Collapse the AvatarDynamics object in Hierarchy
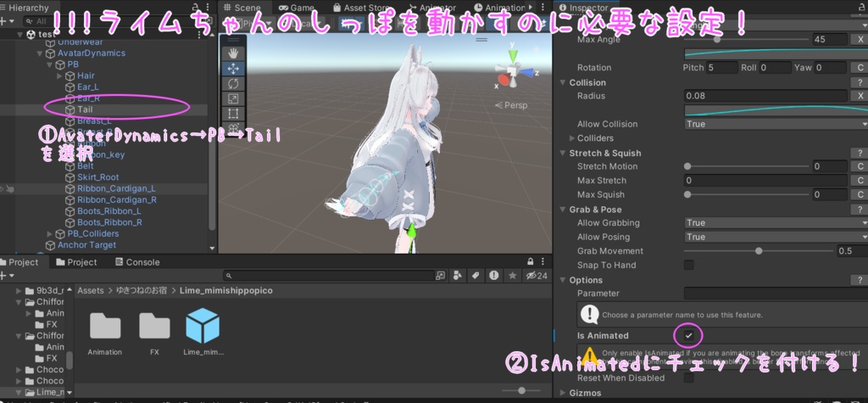 (x=39, y=53)
